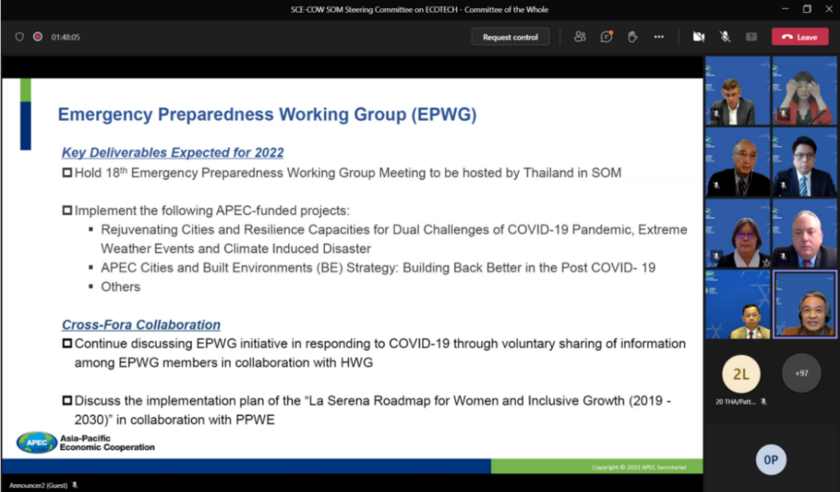Tick checkbox beside Implement APEC-funded projects

(67, 210)
